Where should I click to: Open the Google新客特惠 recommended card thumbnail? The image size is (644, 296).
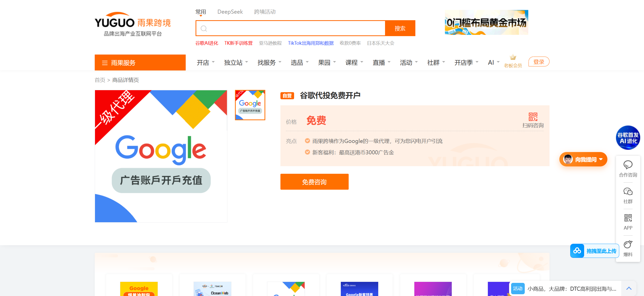pos(360,289)
